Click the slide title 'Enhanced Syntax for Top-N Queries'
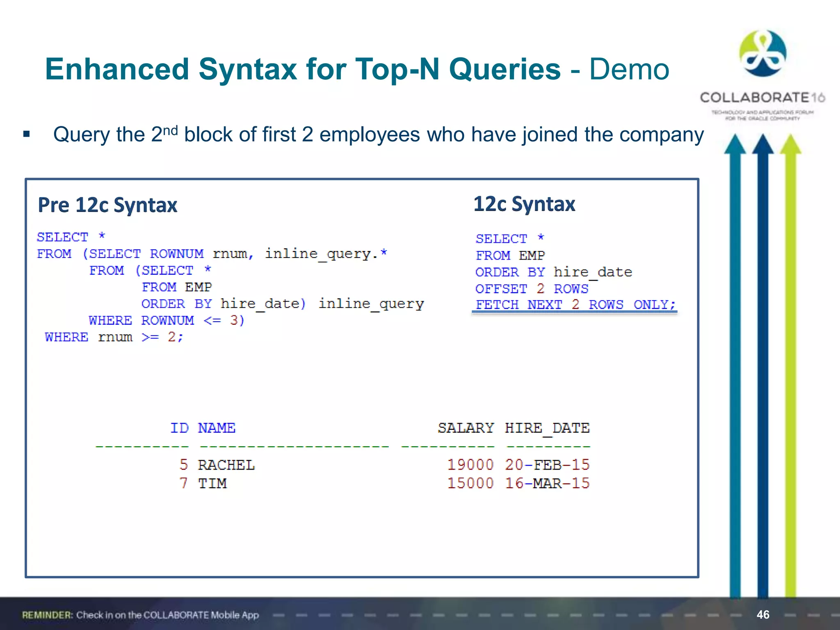The height and width of the screenshot is (630, 840). tap(303, 69)
